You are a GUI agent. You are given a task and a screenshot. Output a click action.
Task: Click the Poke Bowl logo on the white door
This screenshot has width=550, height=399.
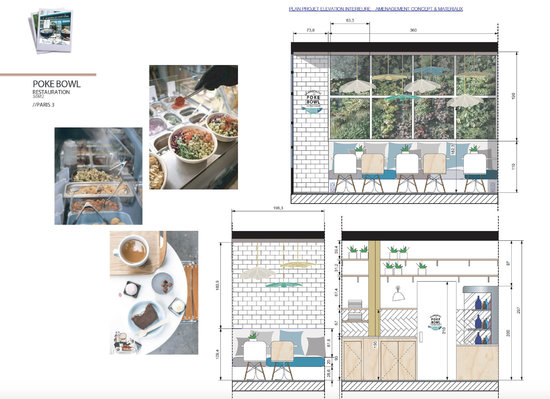435,322
